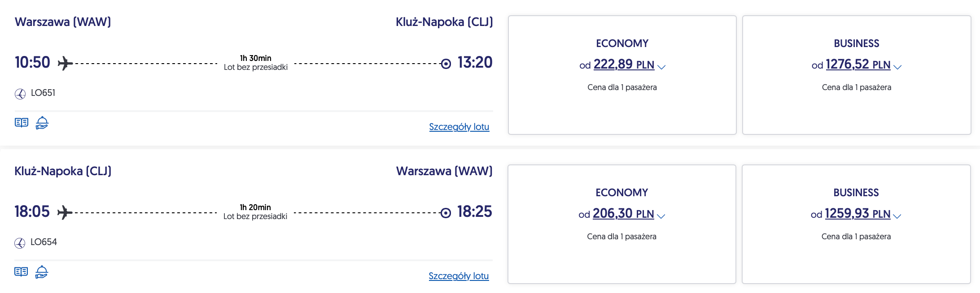
Task: Expand Economy 222,89 PLN fare chevron
Action: pos(661,67)
